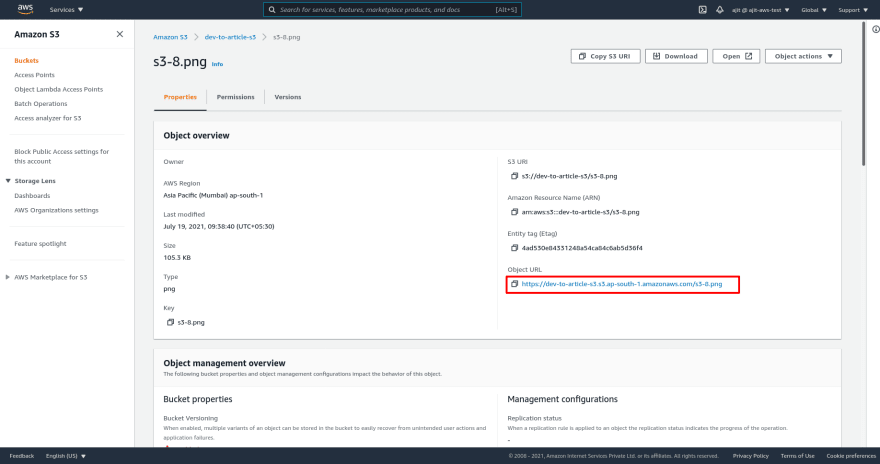Open the English (US) language selector
Screen dimensions: 880x464
(66, 456)
